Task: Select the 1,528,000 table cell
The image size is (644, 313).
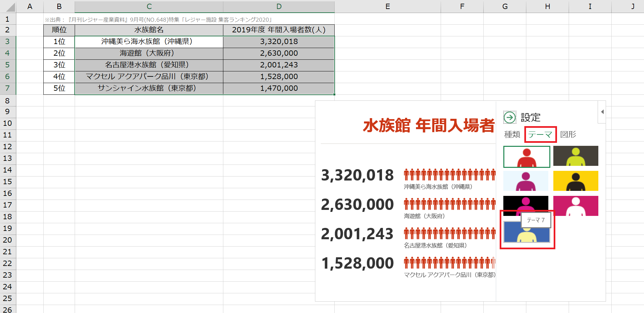Action: click(x=279, y=77)
